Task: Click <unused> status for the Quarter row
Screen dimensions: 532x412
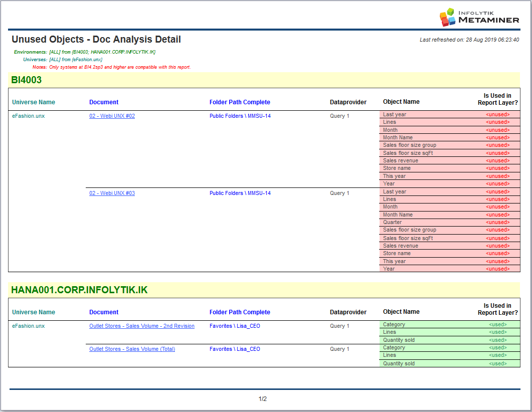Action: coord(498,223)
